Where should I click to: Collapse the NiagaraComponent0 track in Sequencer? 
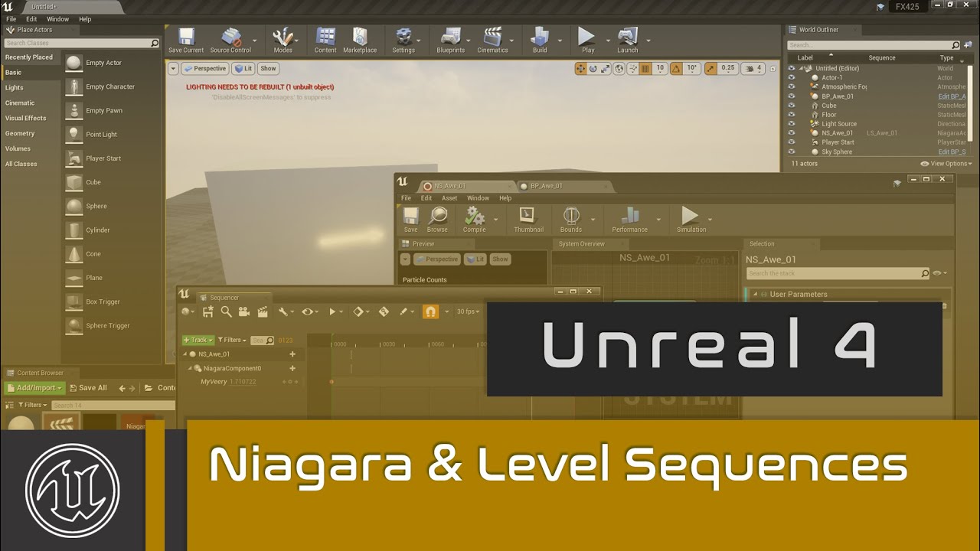click(190, 368)
